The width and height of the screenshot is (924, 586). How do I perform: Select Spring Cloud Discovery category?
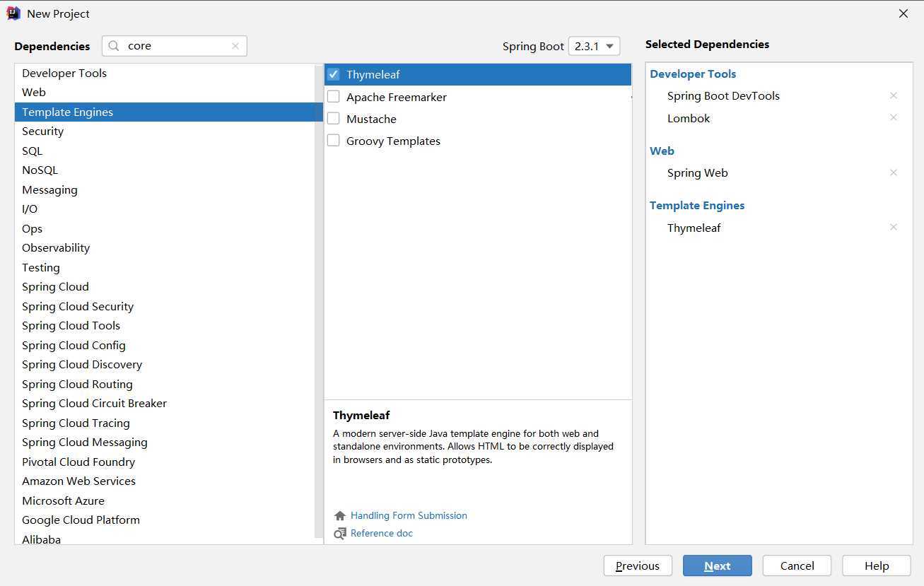tap(165, 365)
